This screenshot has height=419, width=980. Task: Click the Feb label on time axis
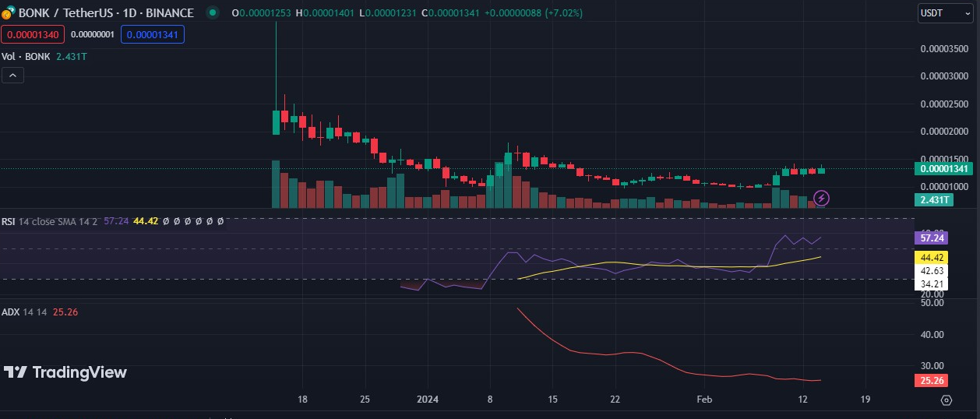704,400
